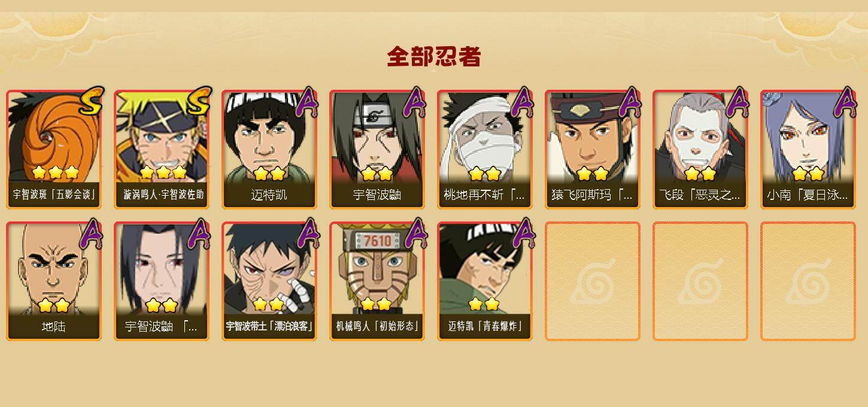Open the 漩涡鸣人·宇智波佐助 card
This screenshot has height=407, width=868.
tap(162, 150)
